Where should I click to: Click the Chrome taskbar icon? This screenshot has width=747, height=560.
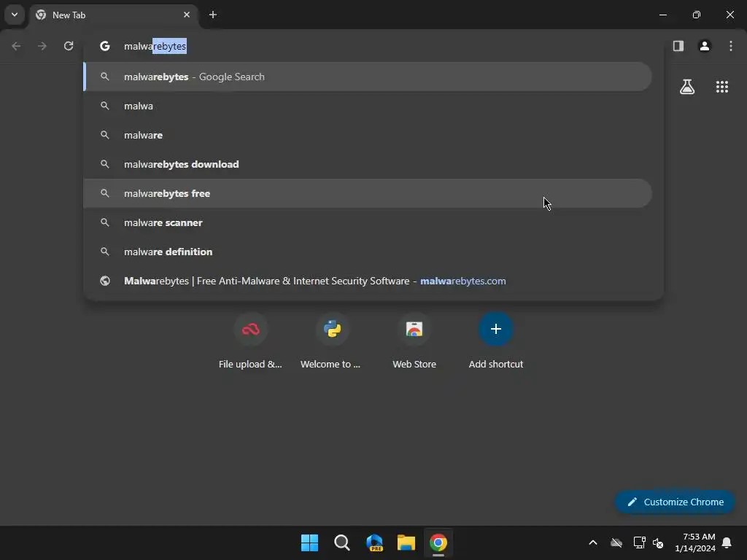[x=438, y=542]
